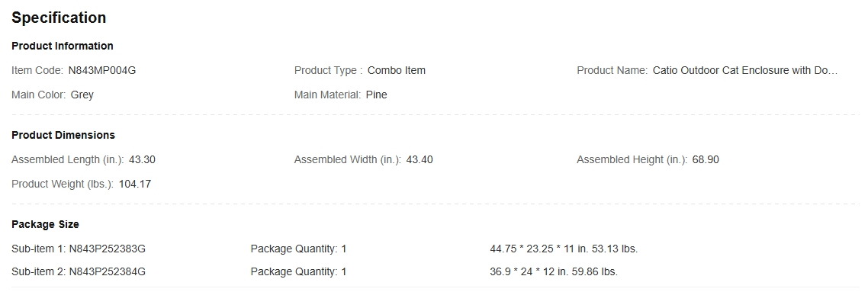The height and width of the screenshot is (292, 868).
Task: Click Assembled Width value 43.40
Action: (x=420, y=160)
